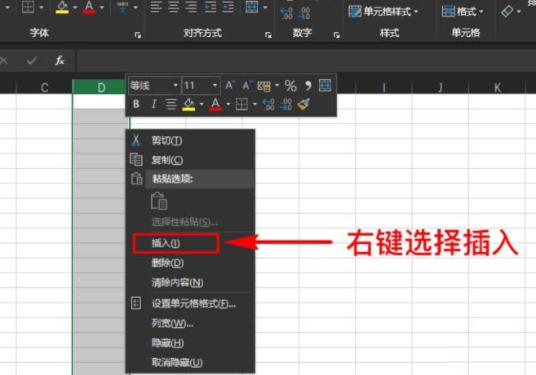Toggle bold in the mini toolbar
Viewport: 536px width, 375px height.
coord(136,104)
